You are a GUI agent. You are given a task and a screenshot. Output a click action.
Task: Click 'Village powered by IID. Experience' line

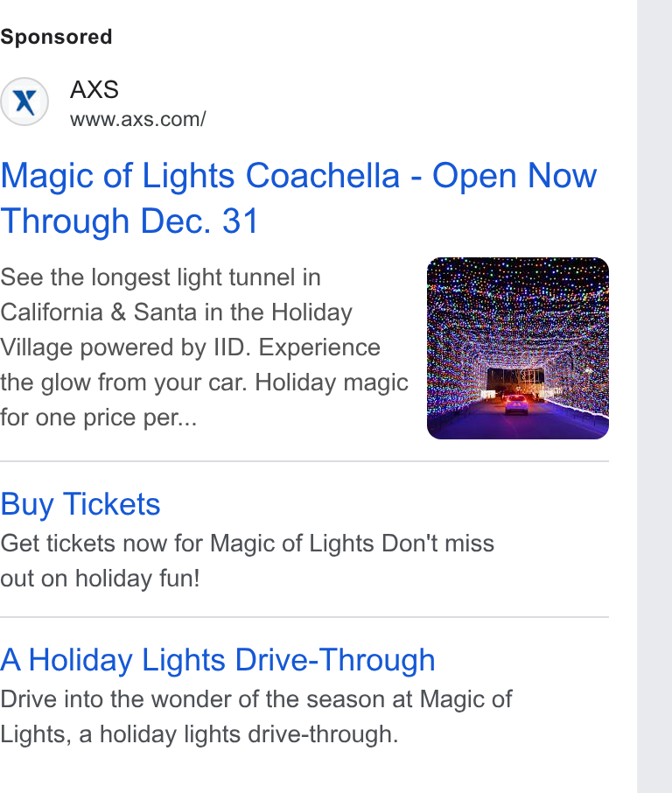click(x=190, y=347)
